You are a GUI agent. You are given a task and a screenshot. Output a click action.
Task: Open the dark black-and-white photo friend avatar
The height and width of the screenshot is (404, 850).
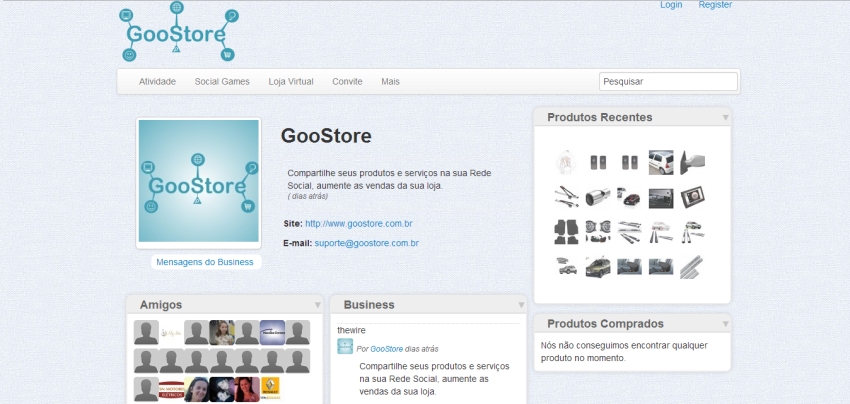point(222,389)
